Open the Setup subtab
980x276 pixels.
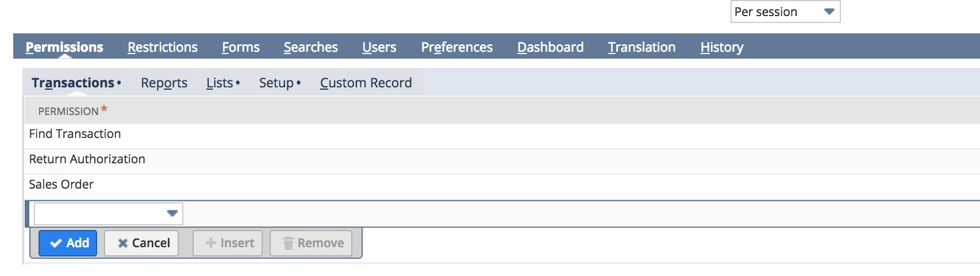pyautogui.click(x=277, y=83)
